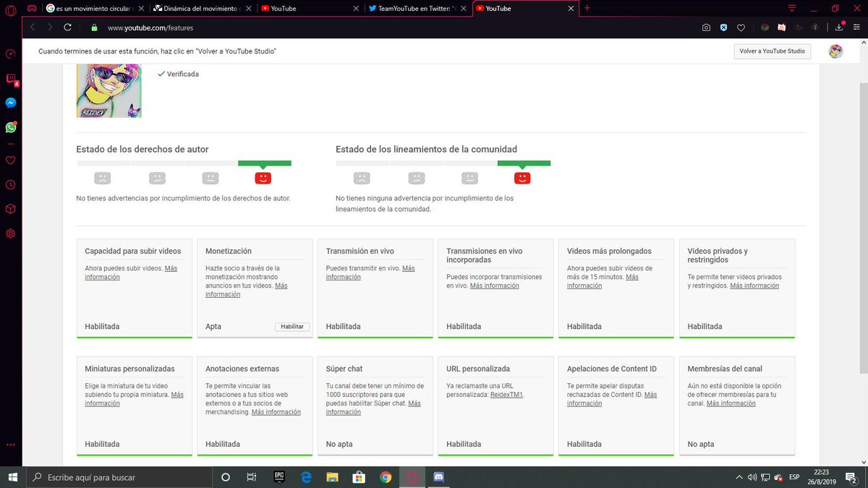Click 'No apta' status under Súper chat

click(338, 444)
